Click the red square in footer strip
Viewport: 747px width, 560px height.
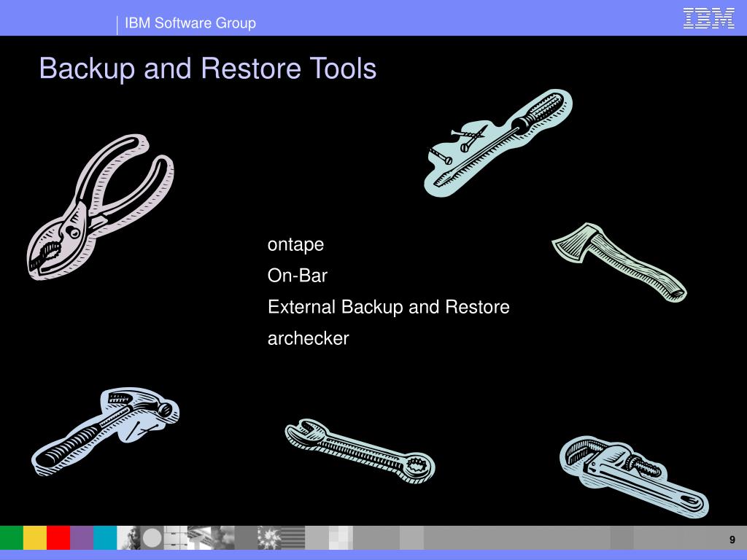click(x=58, y=537)
